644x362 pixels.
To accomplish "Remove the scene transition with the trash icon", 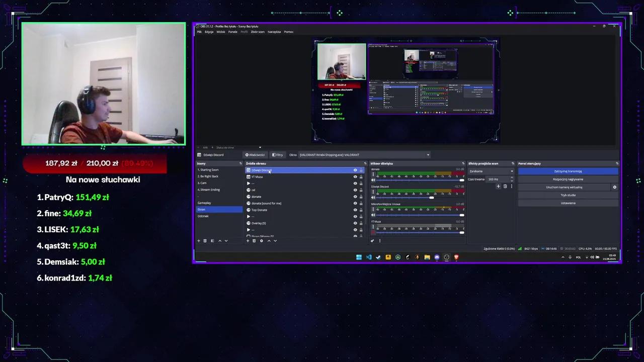I will [505, 187].
